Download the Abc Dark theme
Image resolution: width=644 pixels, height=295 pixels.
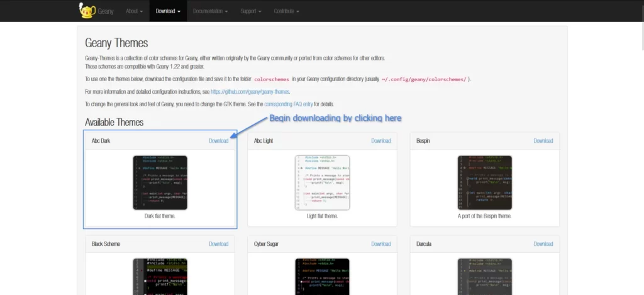point(218,140)
